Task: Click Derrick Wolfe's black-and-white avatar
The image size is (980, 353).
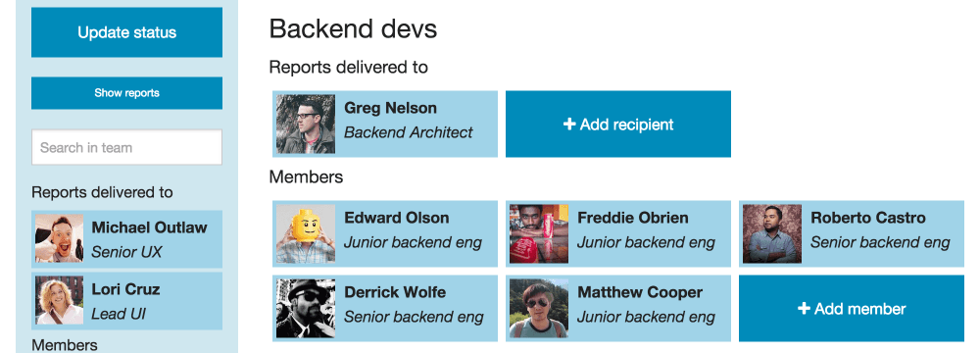Action: (x=306, y=309)
